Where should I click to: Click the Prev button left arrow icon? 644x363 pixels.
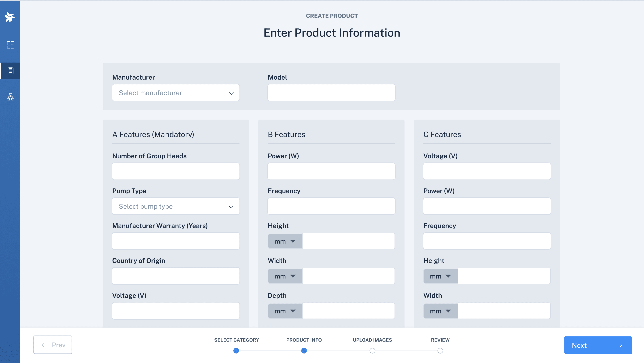[43, 345]
